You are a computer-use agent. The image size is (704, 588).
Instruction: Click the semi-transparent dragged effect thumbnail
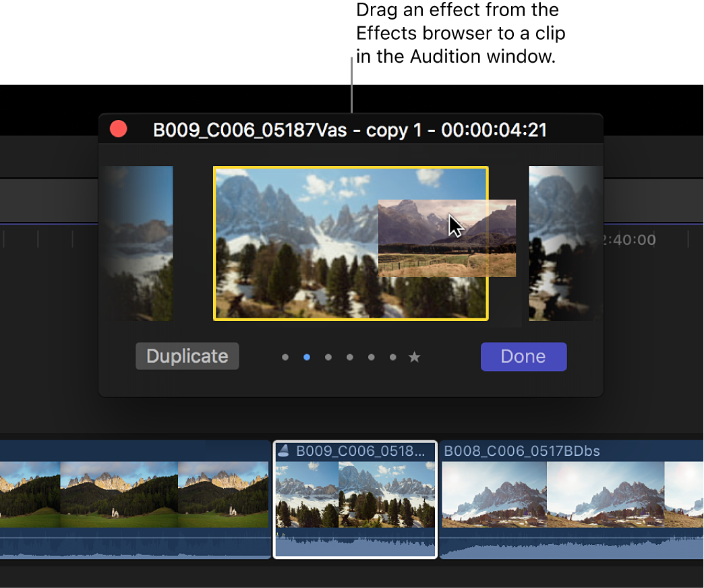[x=446, y=238]
